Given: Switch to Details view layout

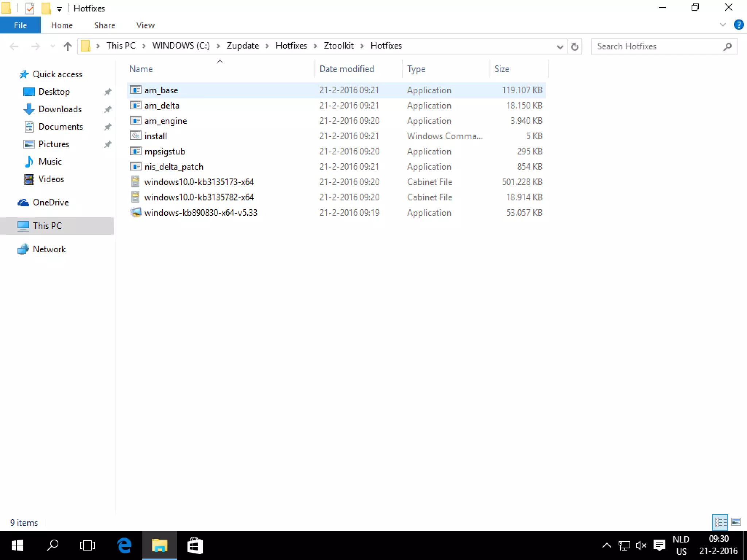Looking at the screenshot, I should click(x=720, y=522).
